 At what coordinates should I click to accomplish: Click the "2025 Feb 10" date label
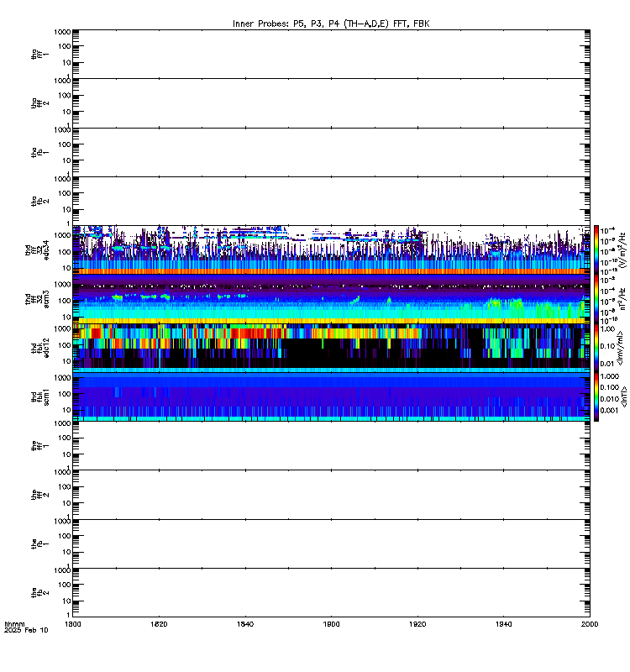click(x=26, y=630)
